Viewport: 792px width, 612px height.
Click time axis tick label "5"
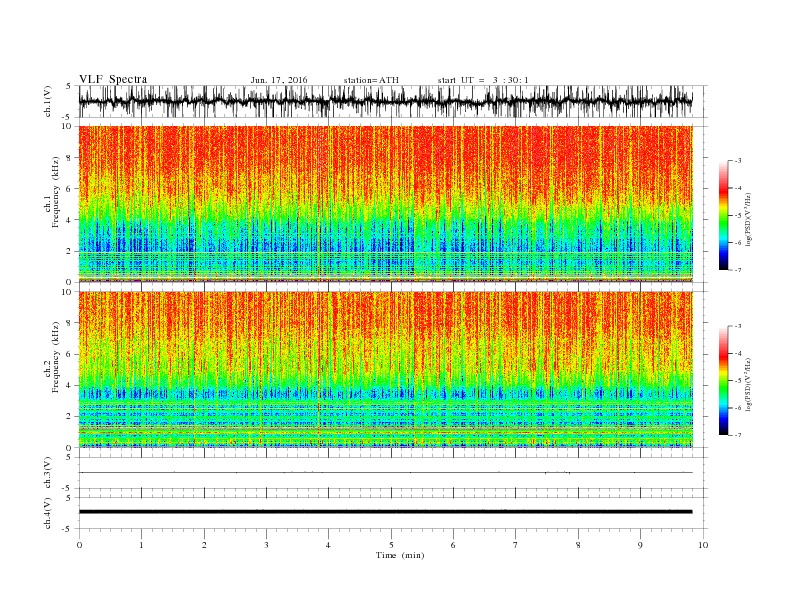point(391,545)
